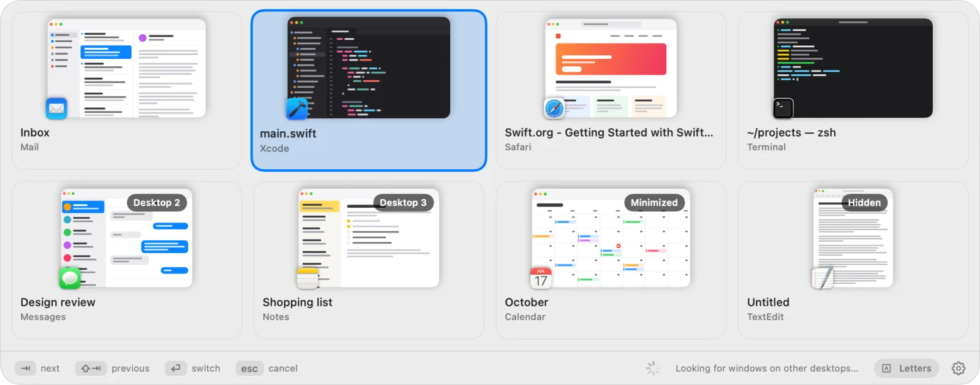Click the 'Untitled' title
The height and width of the screenshot is (385, 980).
[768, 302]
